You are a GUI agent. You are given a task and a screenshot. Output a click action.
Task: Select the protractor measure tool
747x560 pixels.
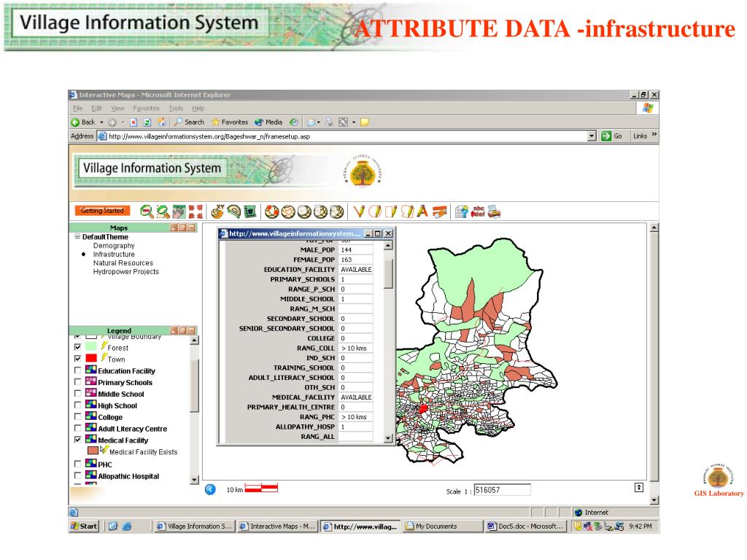coord(234,211)
